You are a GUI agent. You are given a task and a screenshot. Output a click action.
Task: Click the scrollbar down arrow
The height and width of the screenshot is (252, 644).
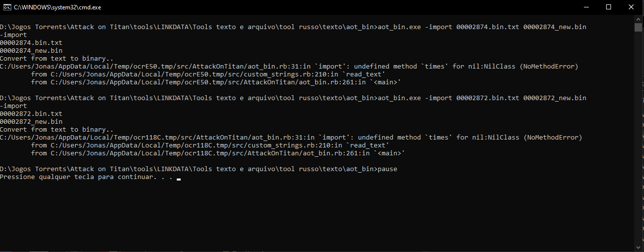click(x=639, y=247)
